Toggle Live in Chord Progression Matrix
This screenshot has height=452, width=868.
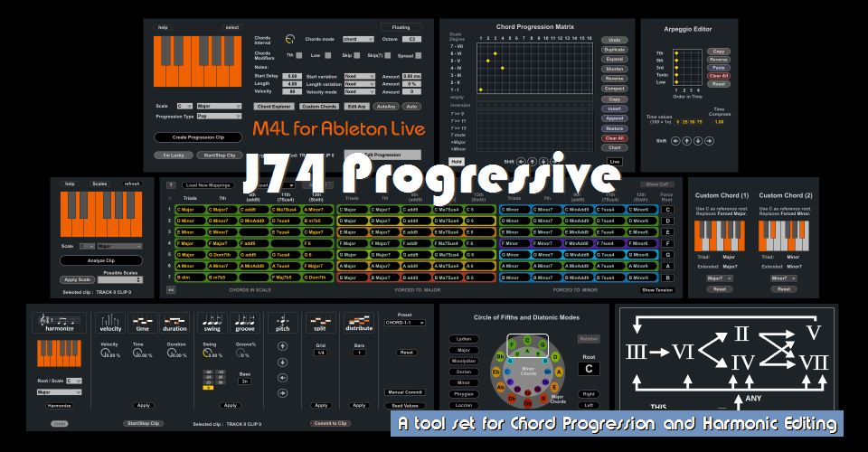click(x=615, y=162)
